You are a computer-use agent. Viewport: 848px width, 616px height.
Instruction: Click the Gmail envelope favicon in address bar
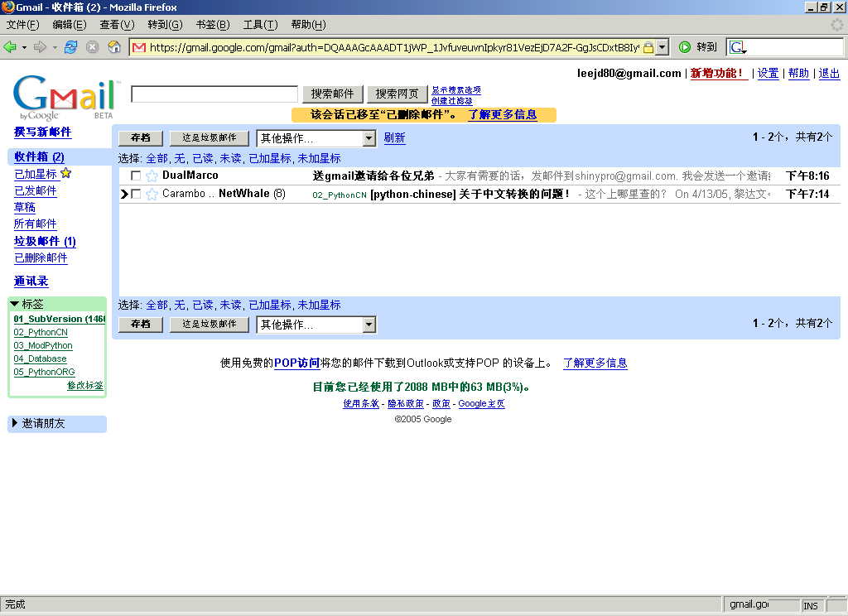139,47
